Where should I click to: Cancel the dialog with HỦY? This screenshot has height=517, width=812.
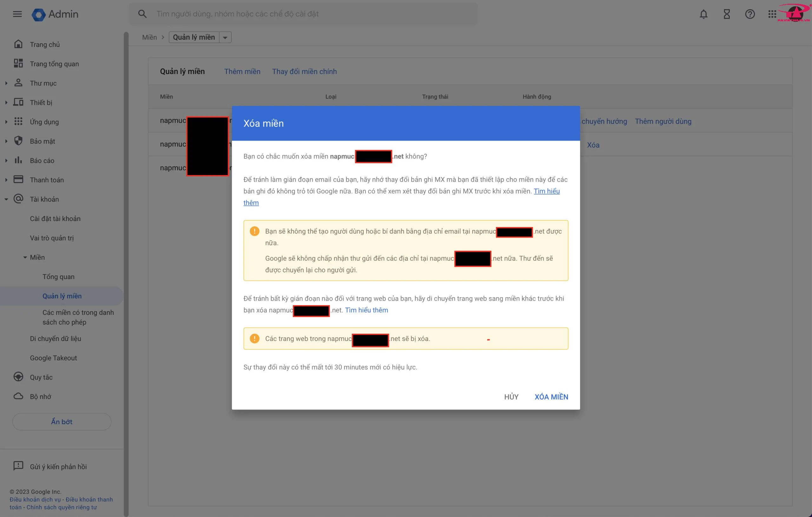click(x=511, y=396)
